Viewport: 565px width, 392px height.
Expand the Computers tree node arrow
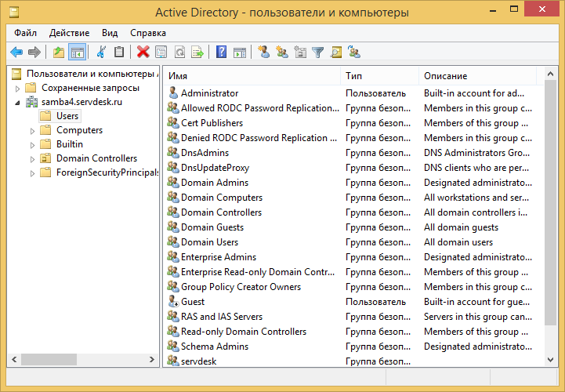(x=32, y=131)
